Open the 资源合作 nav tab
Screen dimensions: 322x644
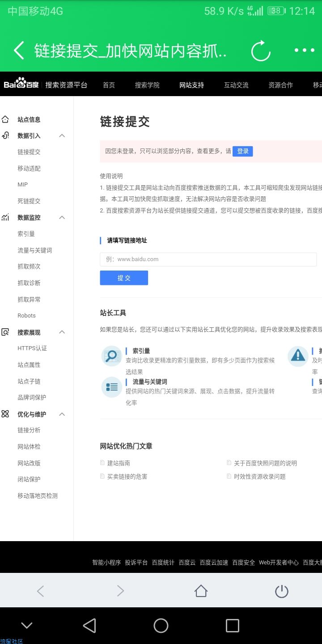point(281,85)
